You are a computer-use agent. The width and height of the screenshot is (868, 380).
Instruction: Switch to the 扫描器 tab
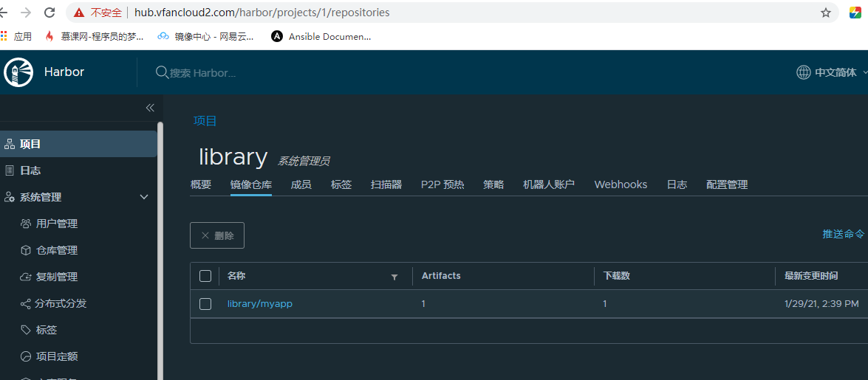(386, 184)
